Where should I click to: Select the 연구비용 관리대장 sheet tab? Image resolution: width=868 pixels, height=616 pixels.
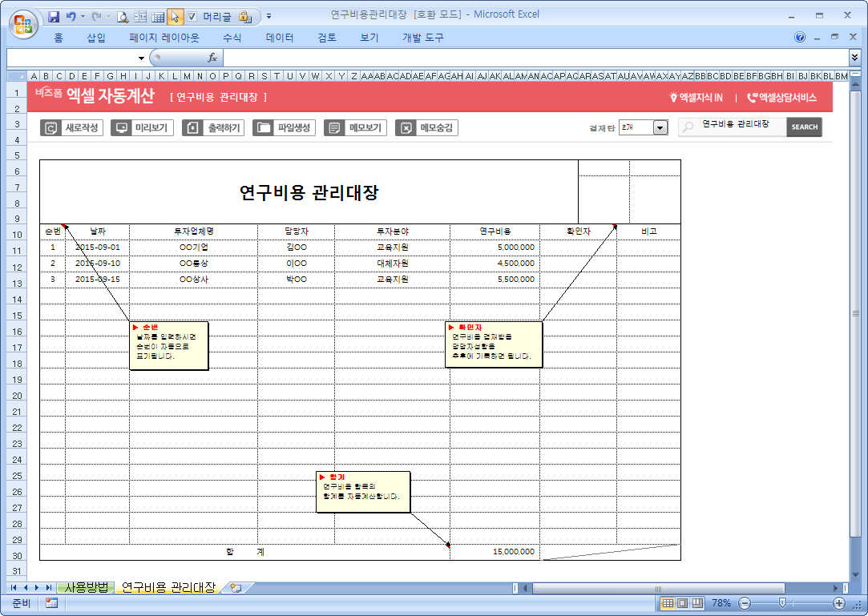[168, 588]
